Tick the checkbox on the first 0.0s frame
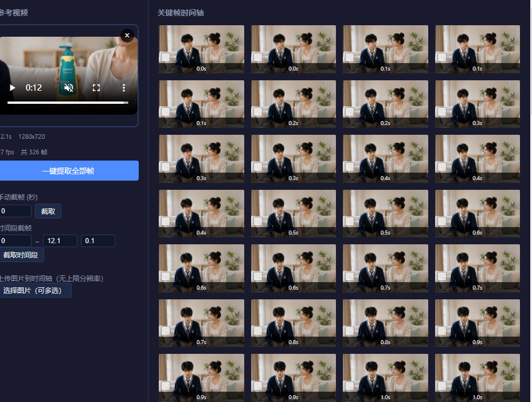Viewport: 532px width, 402px height. (166, 57)
